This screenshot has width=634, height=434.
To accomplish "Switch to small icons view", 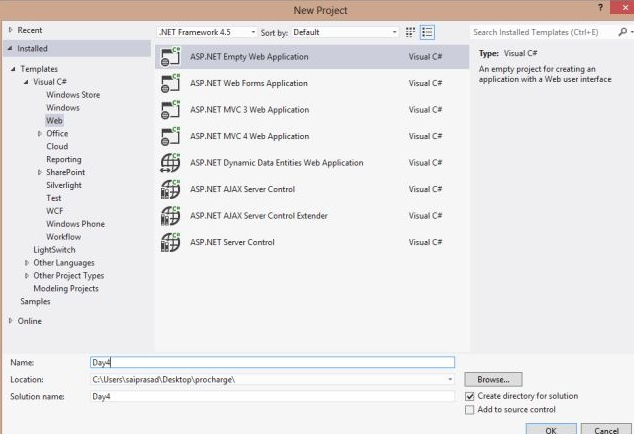I will click(410, 32).
